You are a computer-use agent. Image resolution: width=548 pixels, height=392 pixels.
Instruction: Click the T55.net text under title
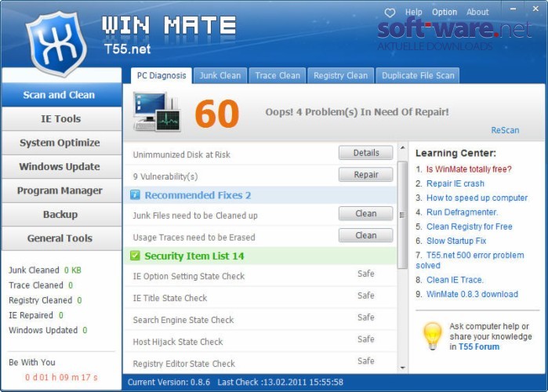point(127,49)
